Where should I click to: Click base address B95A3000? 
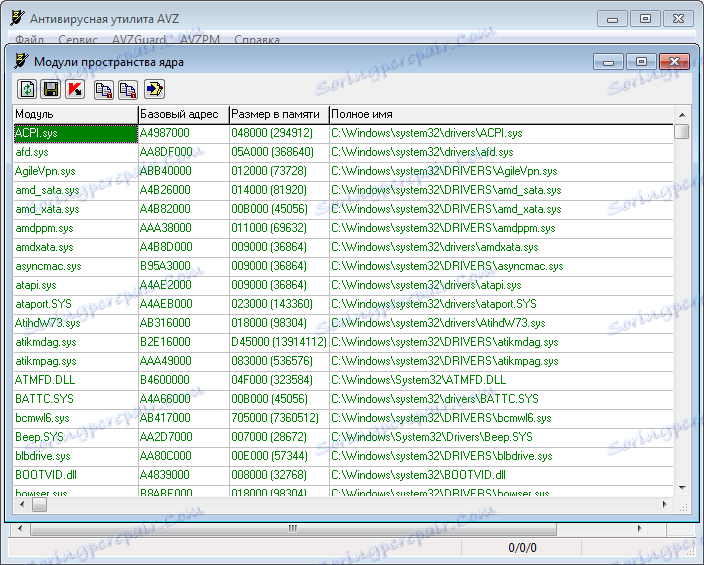pyautogui.click(x=165, y=266)
